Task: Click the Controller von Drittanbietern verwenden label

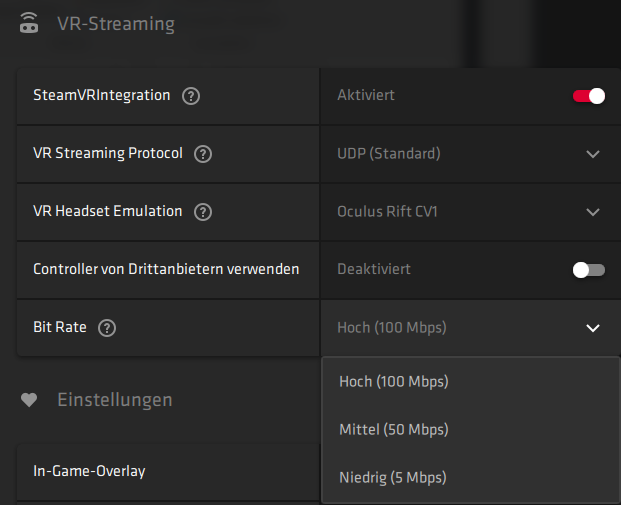Action: [166, 270]
